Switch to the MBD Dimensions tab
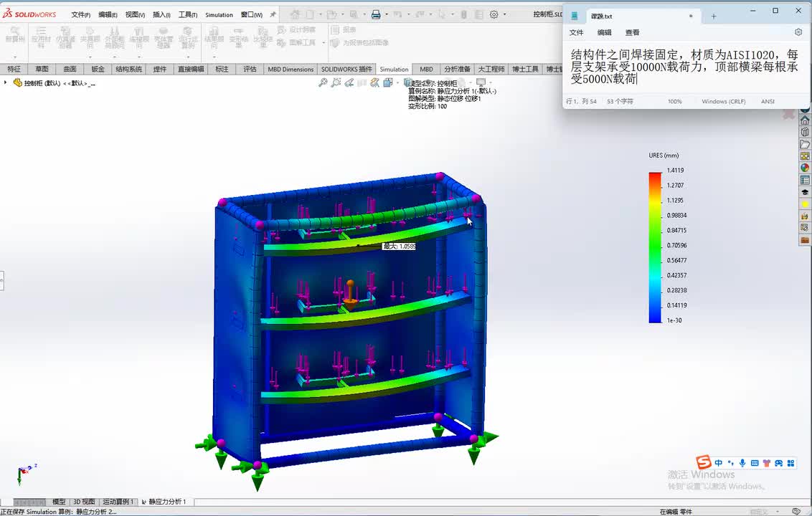Screen dimensions: 812x516 click(x=290, y=69)
